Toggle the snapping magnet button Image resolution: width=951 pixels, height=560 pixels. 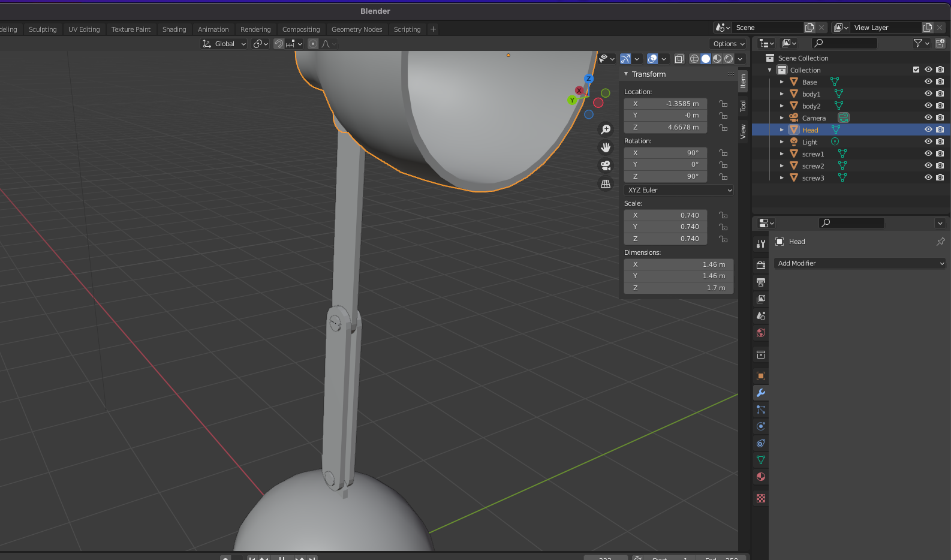[279, 44]
